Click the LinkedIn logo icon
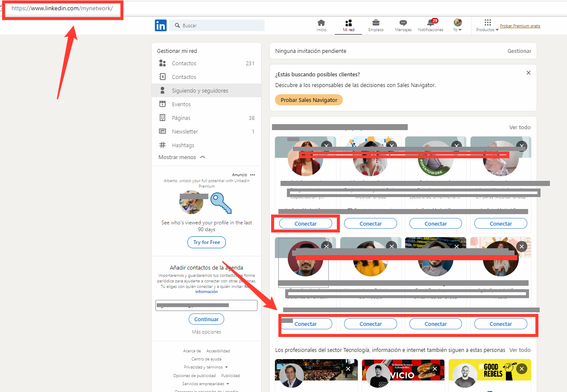Image resolution: width=567 pixels, height=392 pixels. pyautogui.click(x=161, y=26)
